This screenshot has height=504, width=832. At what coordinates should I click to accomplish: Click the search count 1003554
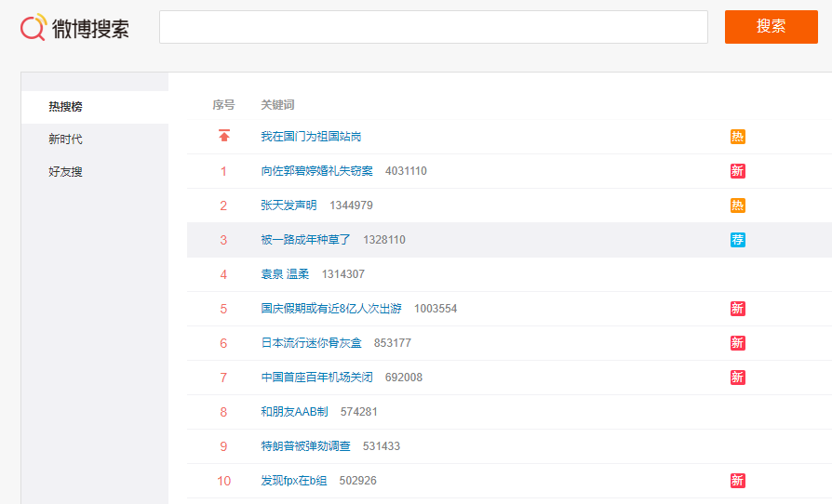(436, 309)
